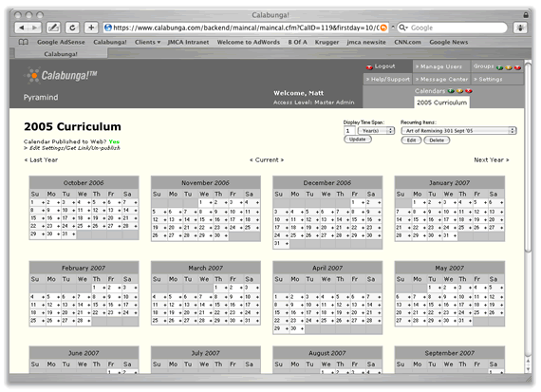This screenshot has width=541, height=392.
Task: Open Edit Settings/Get Link/Un-publish link
Action: 72,148
